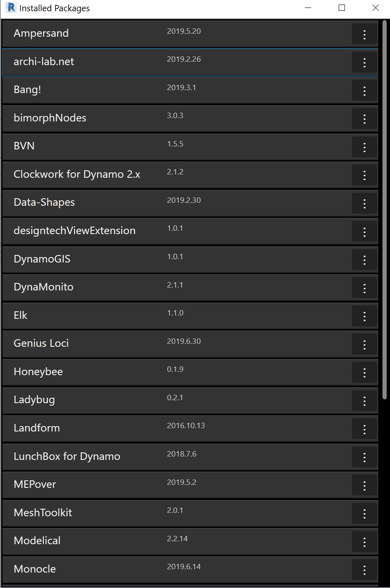Screen dimensions: 390x588
Task: Select the designtechViewExtension package
Action: click(x=167, y=231)
